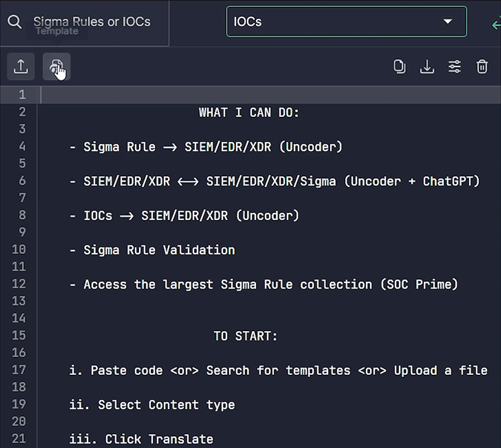The width and height of the screenshot is (501, 448).
Task: Open the IOCs content type dropdown
Action: (x=346, y=22)
